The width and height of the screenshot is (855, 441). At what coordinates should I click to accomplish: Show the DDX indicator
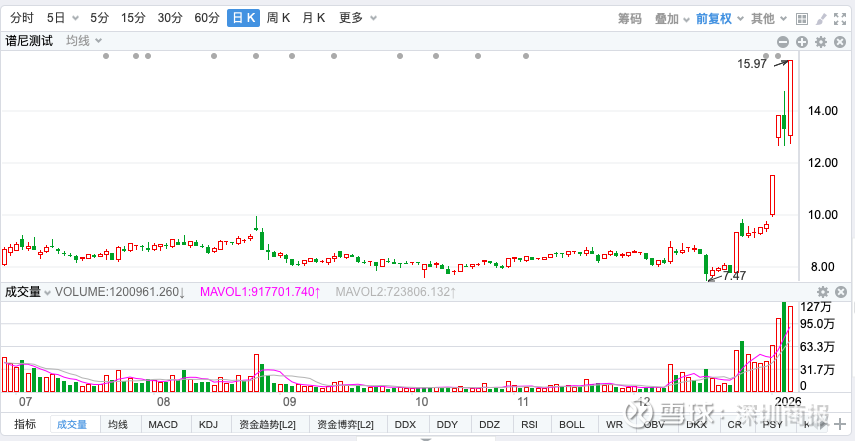point(405,425)
